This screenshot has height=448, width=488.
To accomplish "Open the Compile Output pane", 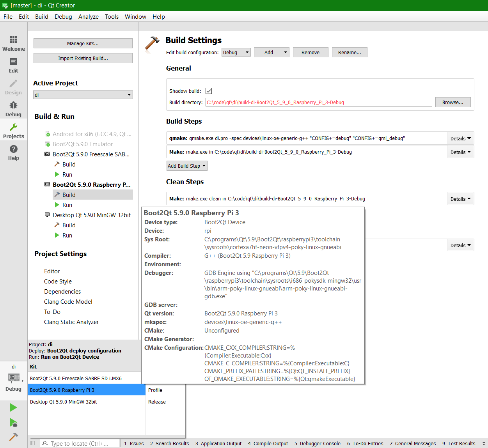I will (268, 443).
